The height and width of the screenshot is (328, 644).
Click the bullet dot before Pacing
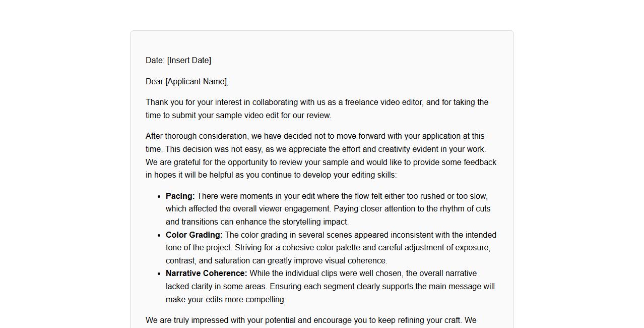[x=159, y=196]
